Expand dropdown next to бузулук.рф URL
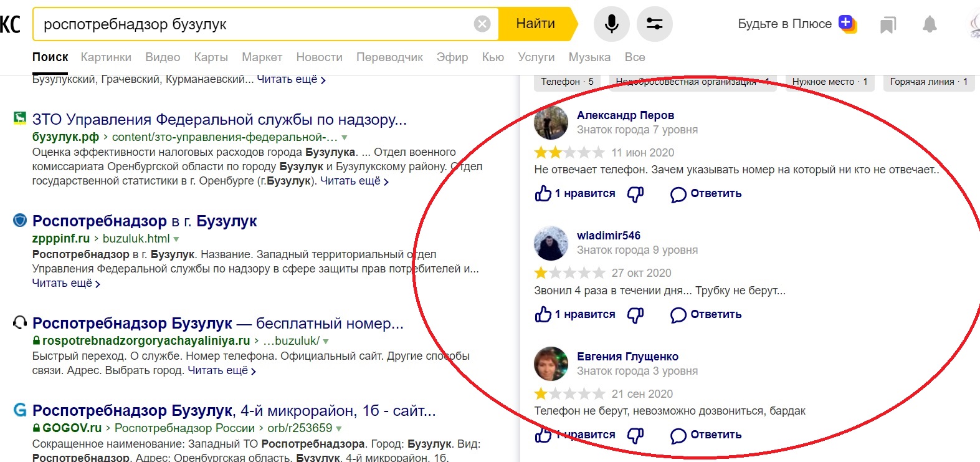The image size is (980, 462). click(x=345, y=138)
